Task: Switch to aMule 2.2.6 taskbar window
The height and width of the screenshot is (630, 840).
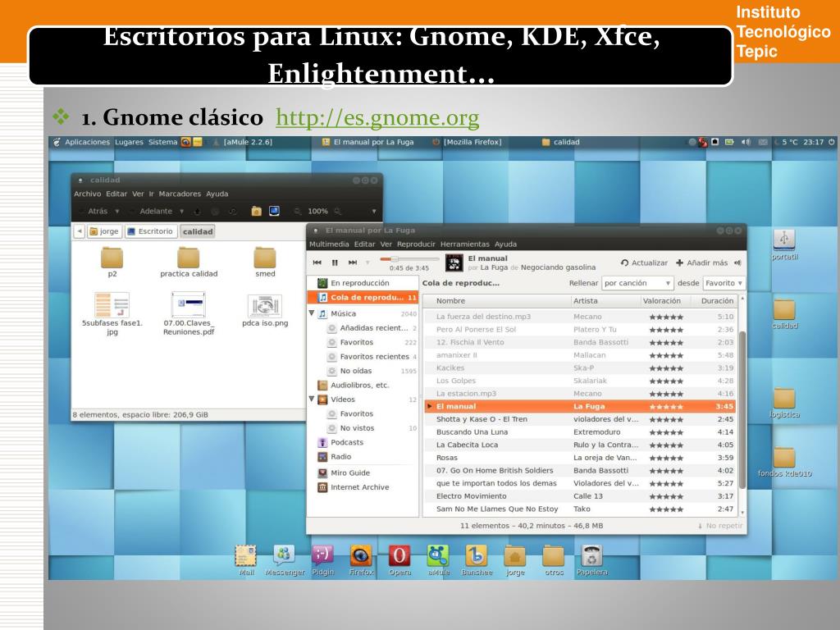Action: [244, 142]
